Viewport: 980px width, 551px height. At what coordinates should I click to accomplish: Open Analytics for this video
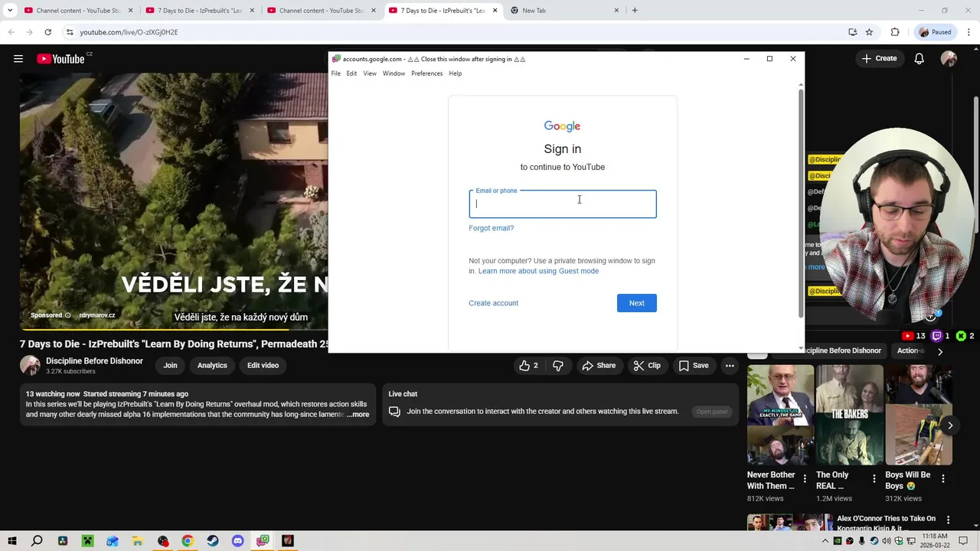(x=212, y=366)
